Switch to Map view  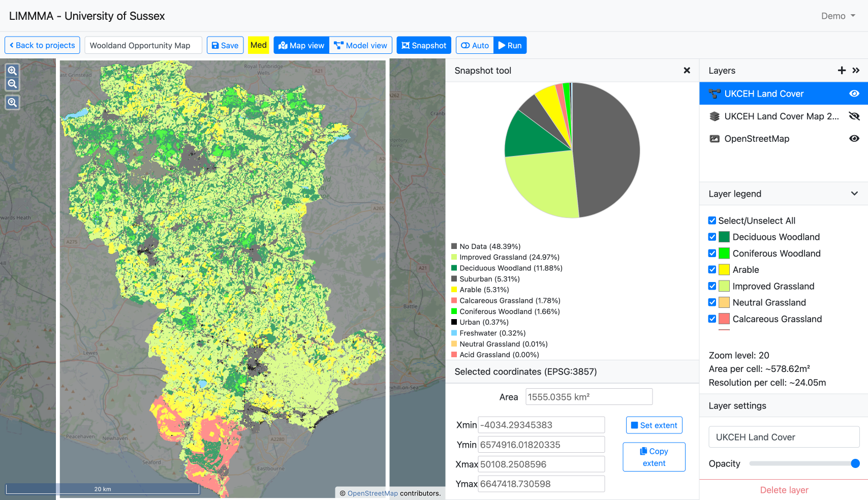(301, 45)
